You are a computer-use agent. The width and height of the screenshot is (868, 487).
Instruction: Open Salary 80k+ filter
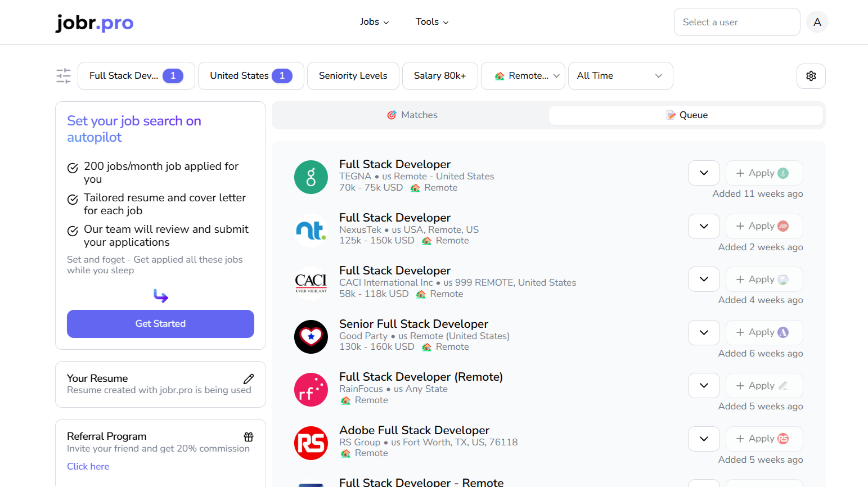pyautogui.click(x=440, y=76)
